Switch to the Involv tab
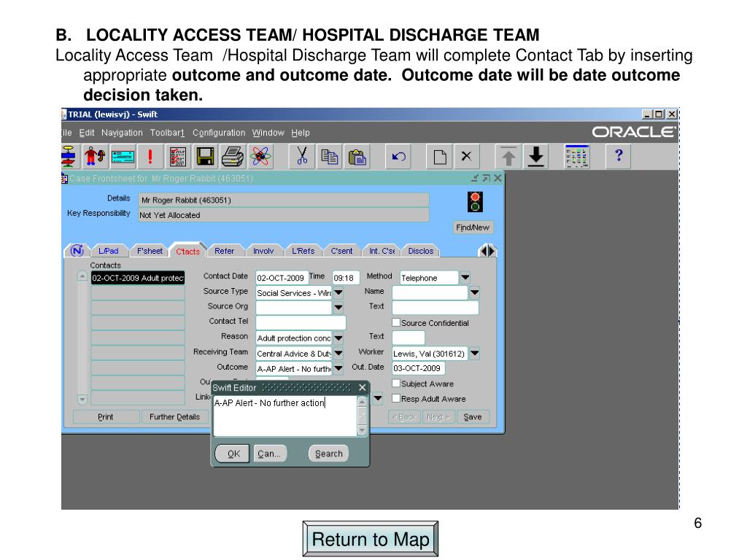 pyautogui.click(x=263, y=251)
